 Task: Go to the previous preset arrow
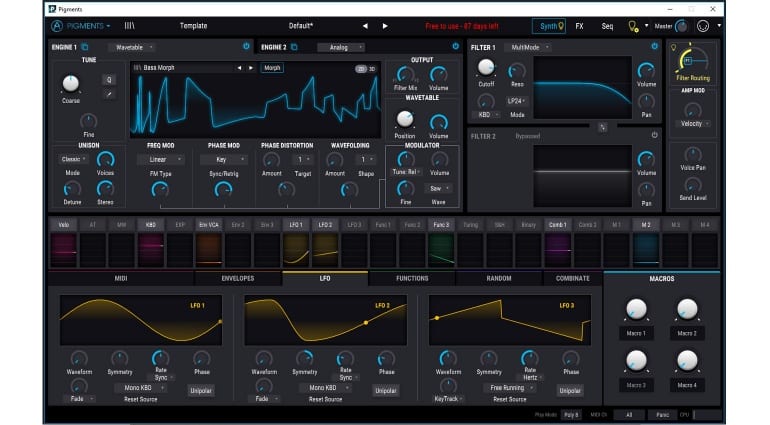pos(365,26)
